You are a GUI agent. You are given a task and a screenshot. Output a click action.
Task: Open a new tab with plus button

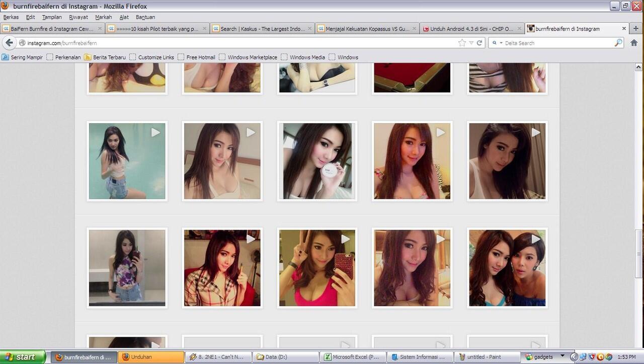(x=636, y=29)
